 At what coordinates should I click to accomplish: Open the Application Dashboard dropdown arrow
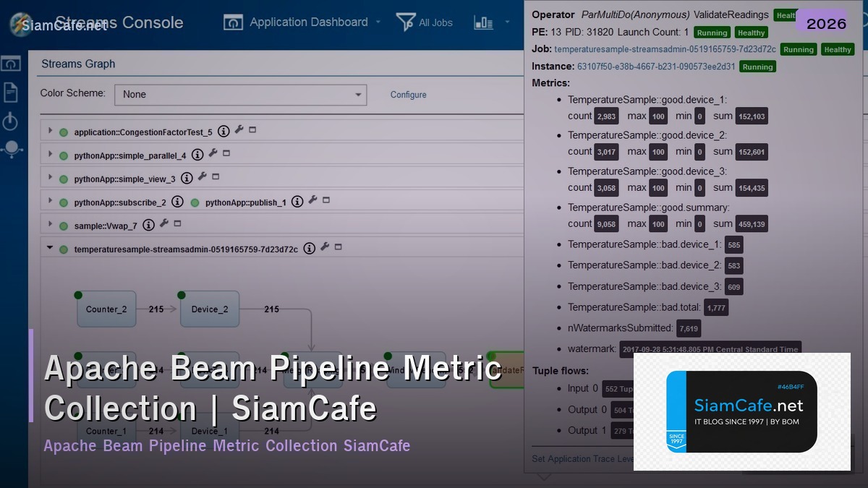pos(379,22)
